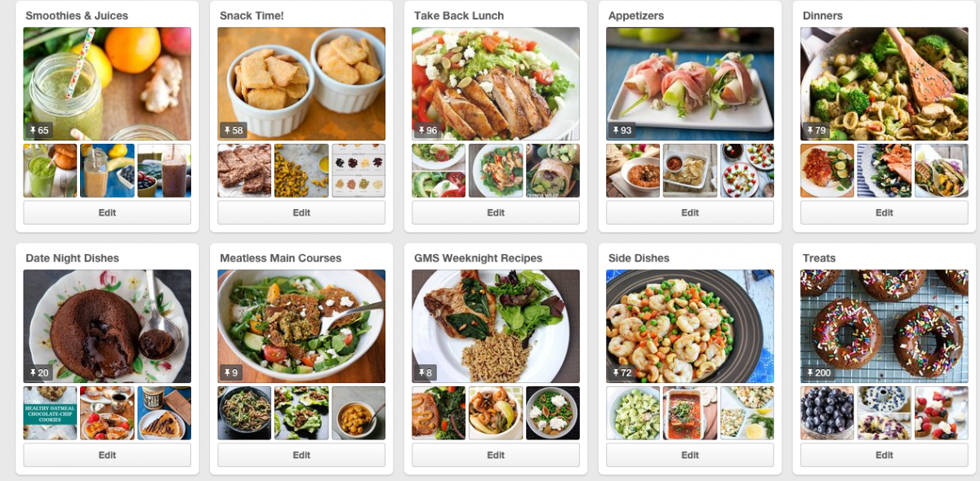Image resolution: width=980 pixels, height=481 pixels.
Task: Click the 20 pin count on Date Night Dishes
Action: pyautogui.click(x=38, y=373)
